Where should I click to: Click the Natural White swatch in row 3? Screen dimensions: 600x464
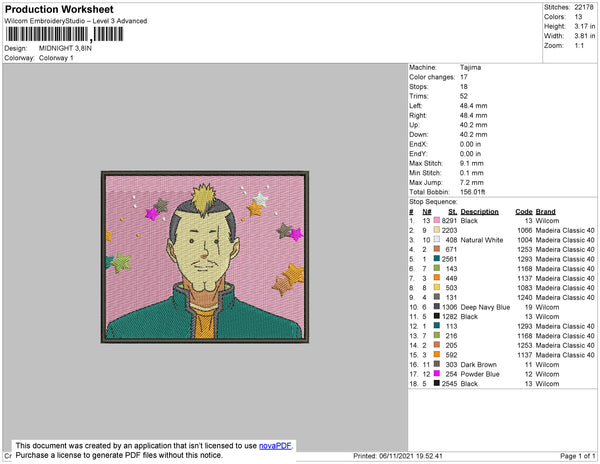(x=437, y=239)
